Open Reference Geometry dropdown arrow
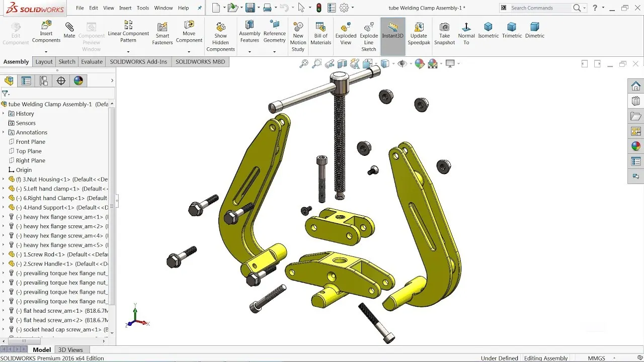 tap(274, 52)
